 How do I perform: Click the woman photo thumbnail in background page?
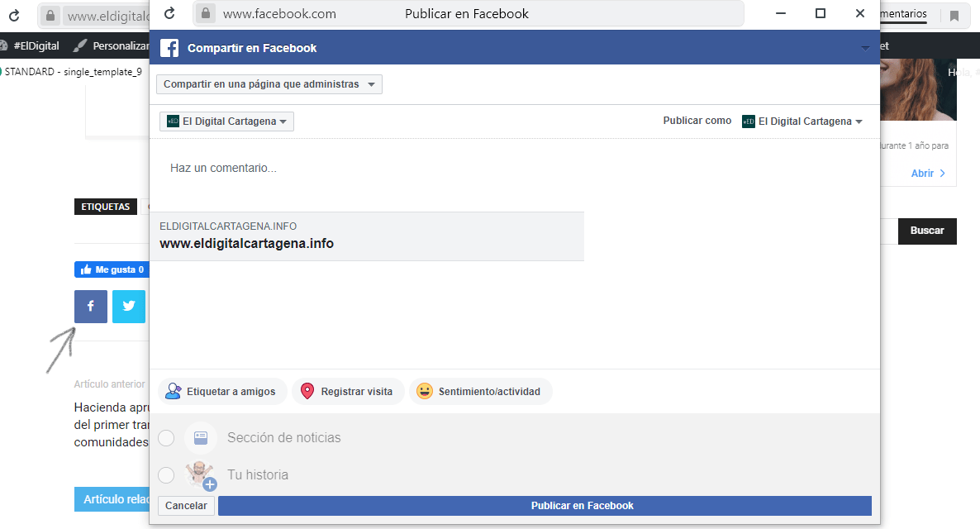[918, 89]
